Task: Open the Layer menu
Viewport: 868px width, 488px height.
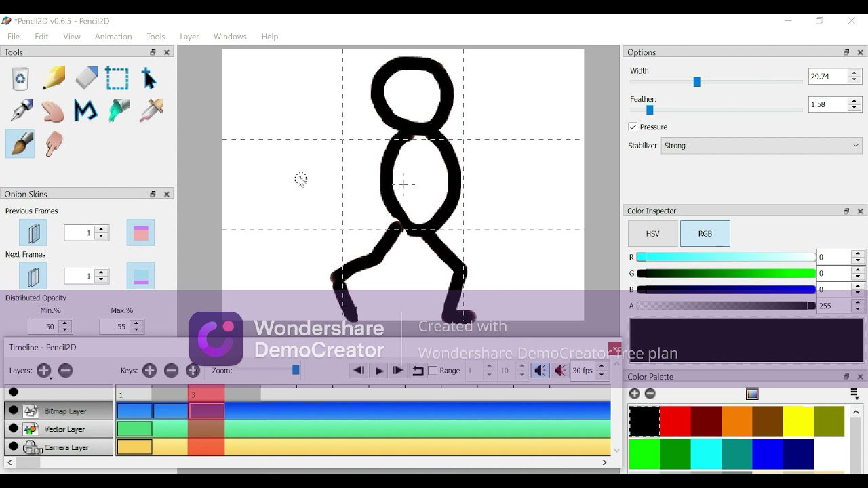Action: point(189,37)
